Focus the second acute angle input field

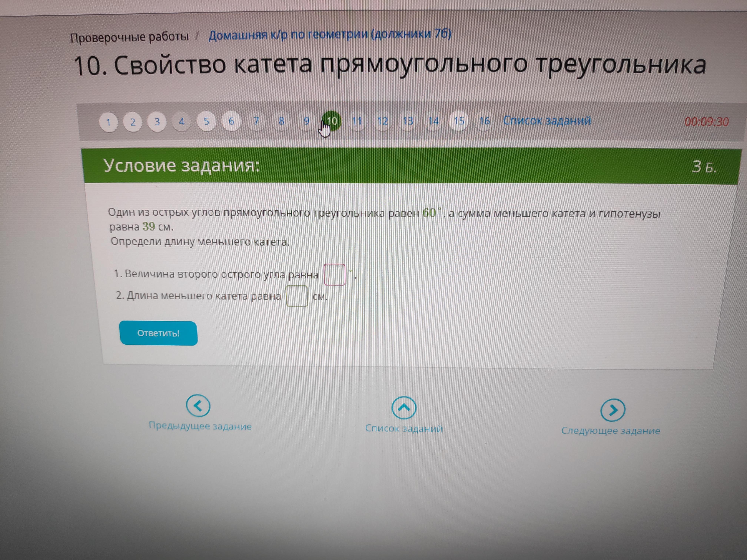334,274
